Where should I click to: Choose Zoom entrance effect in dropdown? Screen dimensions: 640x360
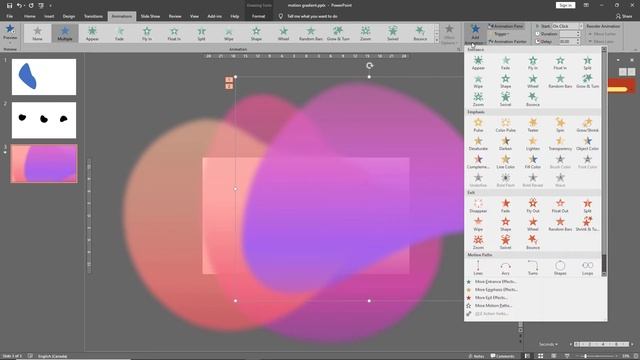[478, 100]
